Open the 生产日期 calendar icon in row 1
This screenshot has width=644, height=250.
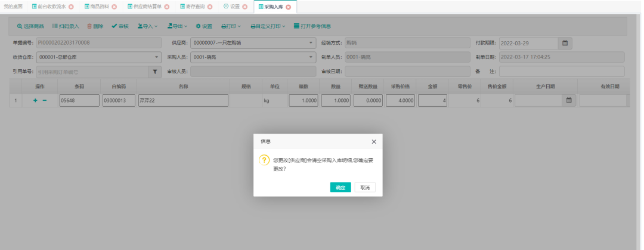568,101
